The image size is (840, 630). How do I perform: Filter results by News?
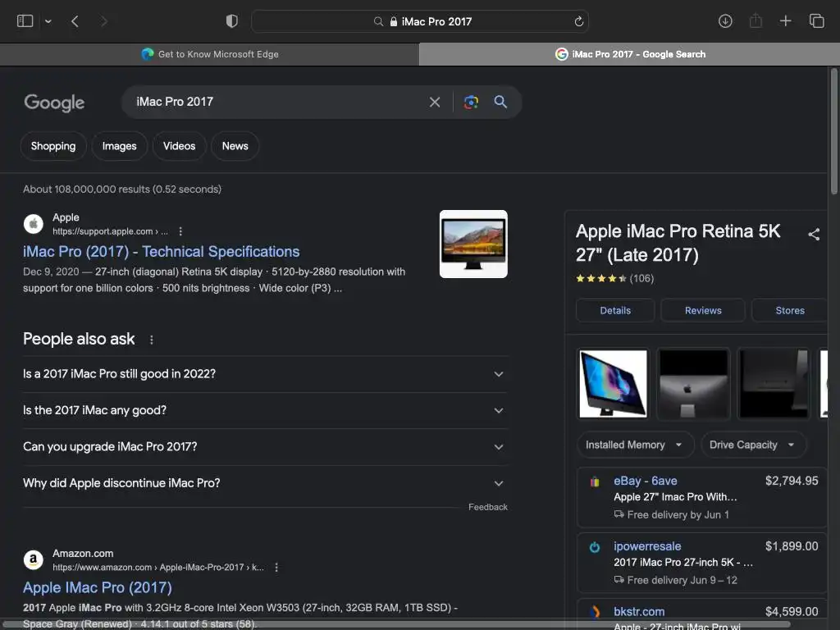pos(235,146)
